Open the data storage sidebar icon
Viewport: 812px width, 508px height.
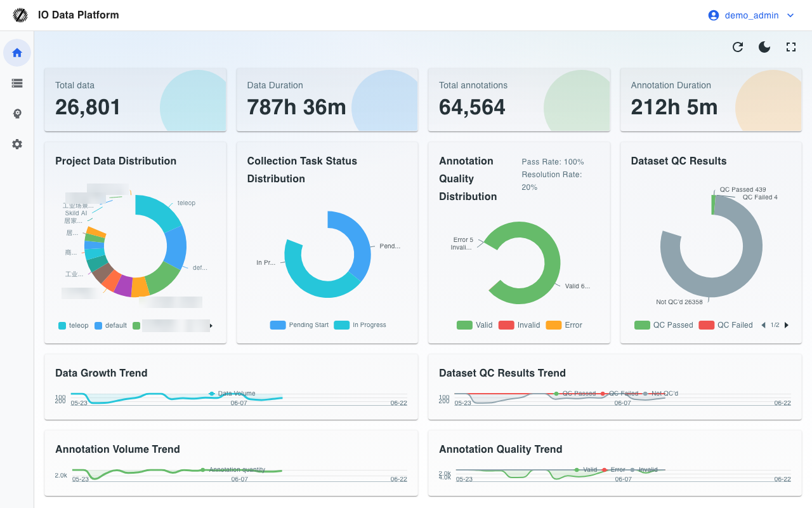pyautogui.click(x=17, y=83)
